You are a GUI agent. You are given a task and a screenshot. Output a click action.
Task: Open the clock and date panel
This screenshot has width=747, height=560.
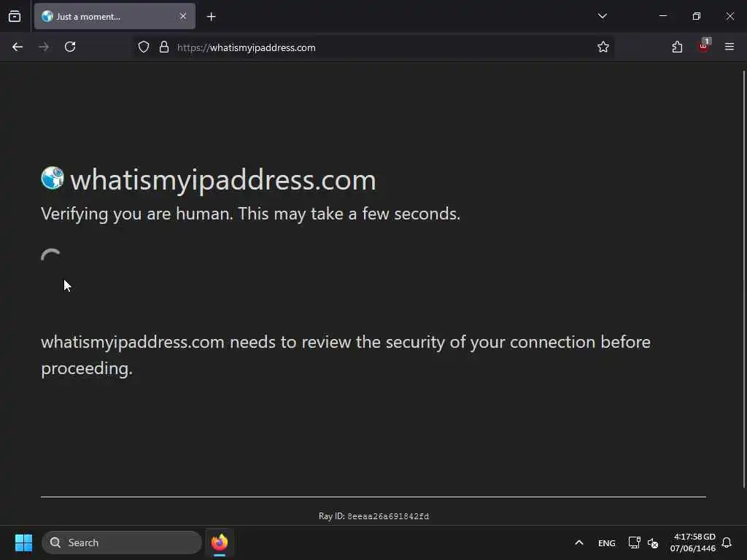693,542
